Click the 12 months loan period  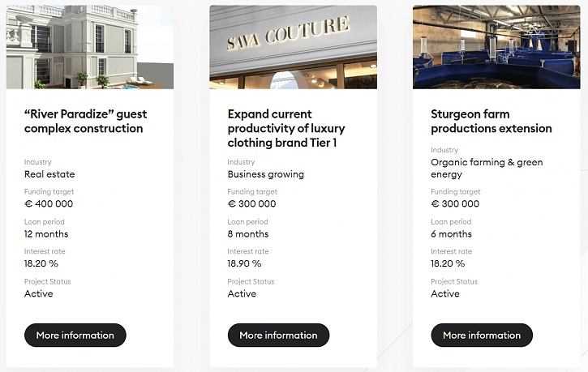click(x=45, y=234)
